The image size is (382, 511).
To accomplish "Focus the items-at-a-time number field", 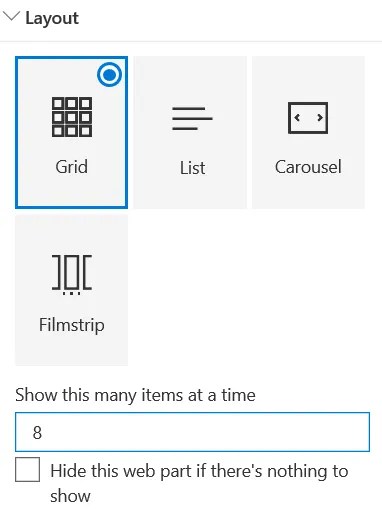I will 192,432.
